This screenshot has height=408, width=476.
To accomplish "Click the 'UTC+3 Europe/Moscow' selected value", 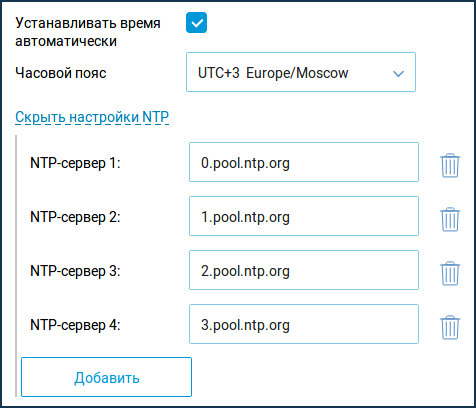I will pos(273,73).
